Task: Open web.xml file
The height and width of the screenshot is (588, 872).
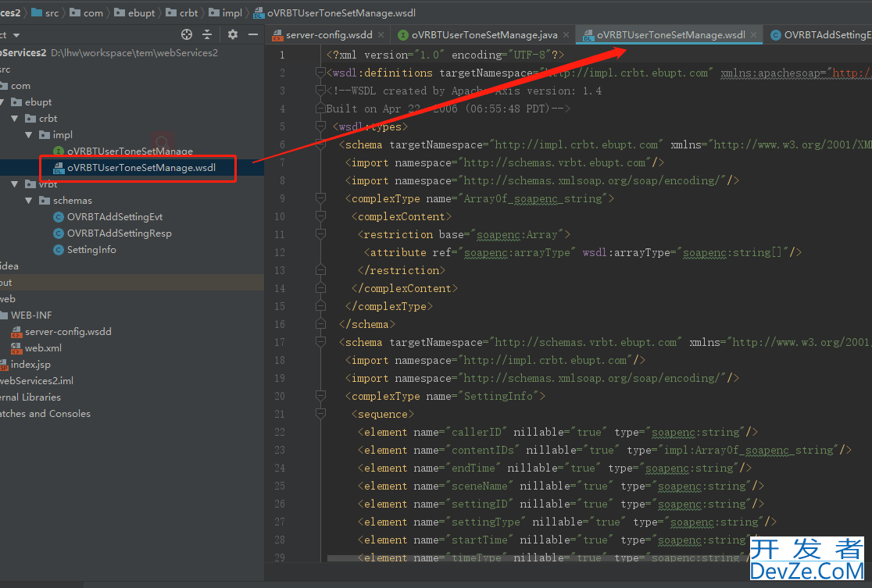Action: click(x=43, y=348)
